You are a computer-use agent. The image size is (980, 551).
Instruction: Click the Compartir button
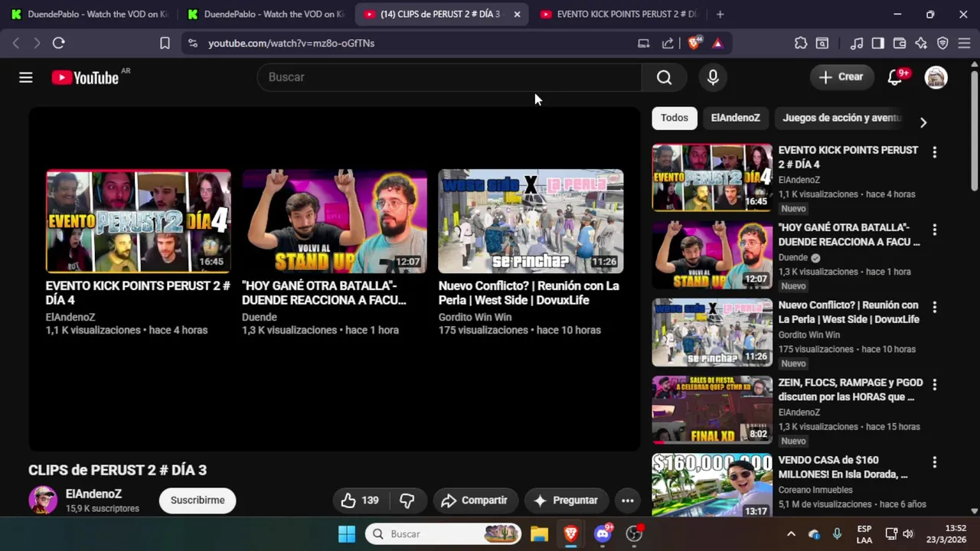click(x=474, y=500)
